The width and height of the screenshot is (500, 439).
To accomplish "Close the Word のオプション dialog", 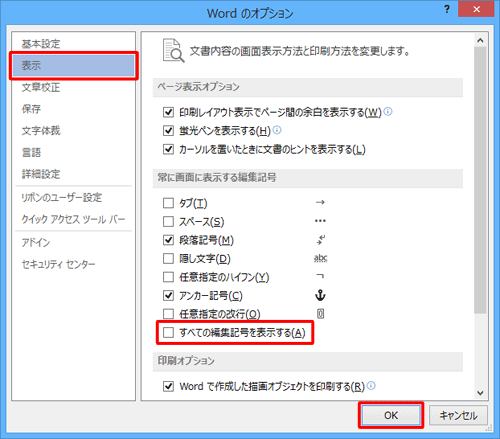I will point(476,9).
